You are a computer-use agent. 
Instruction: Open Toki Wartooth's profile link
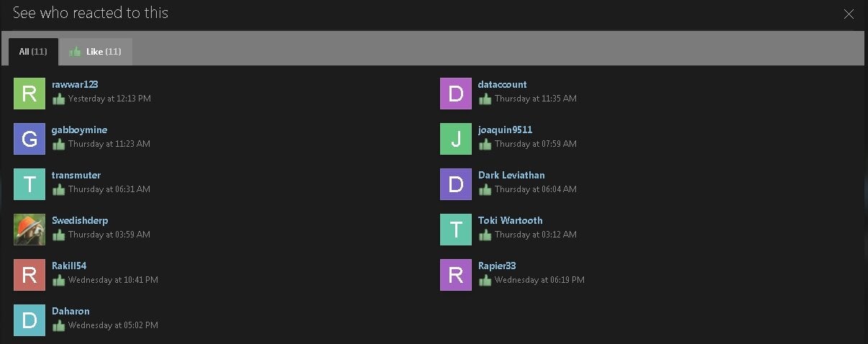pos(511,220)
